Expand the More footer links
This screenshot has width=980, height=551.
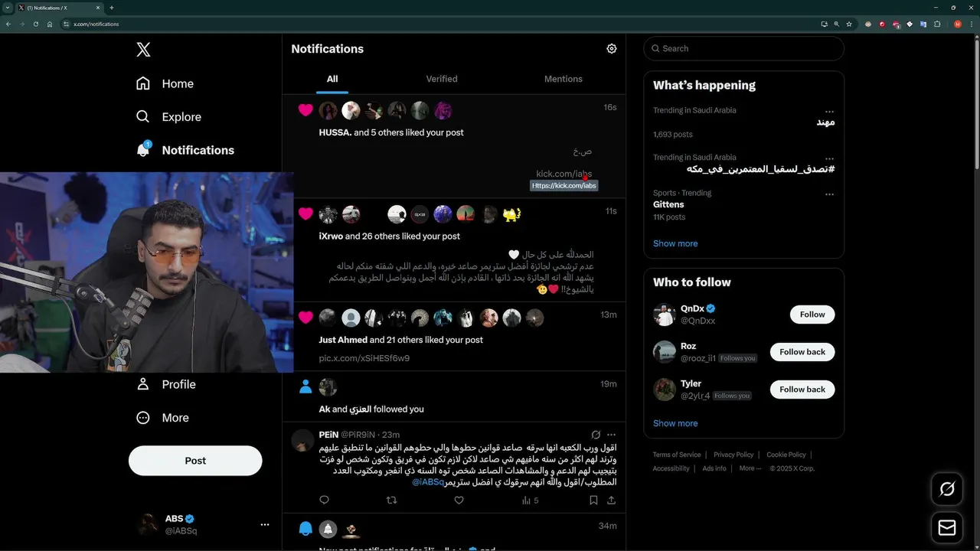tap(750, 468)
